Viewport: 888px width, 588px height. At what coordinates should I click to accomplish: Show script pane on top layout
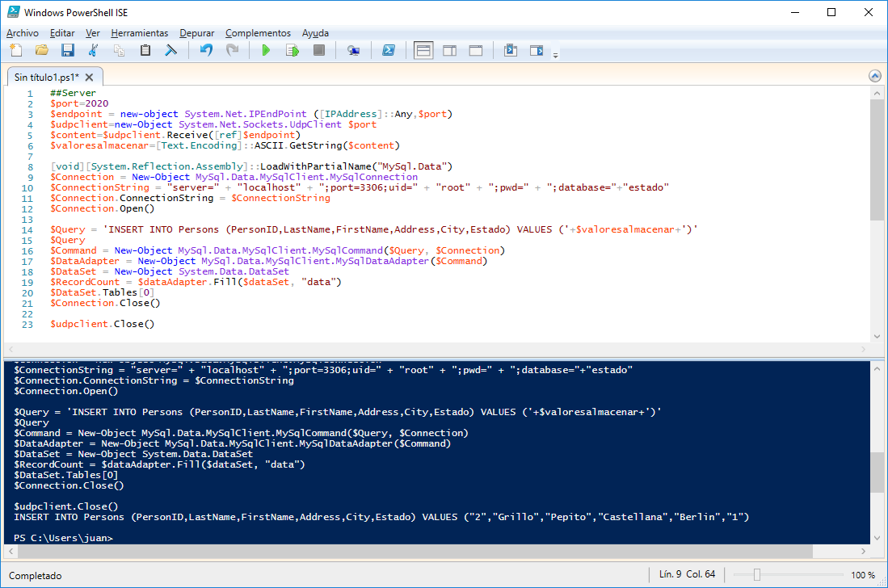pos(423,51)
